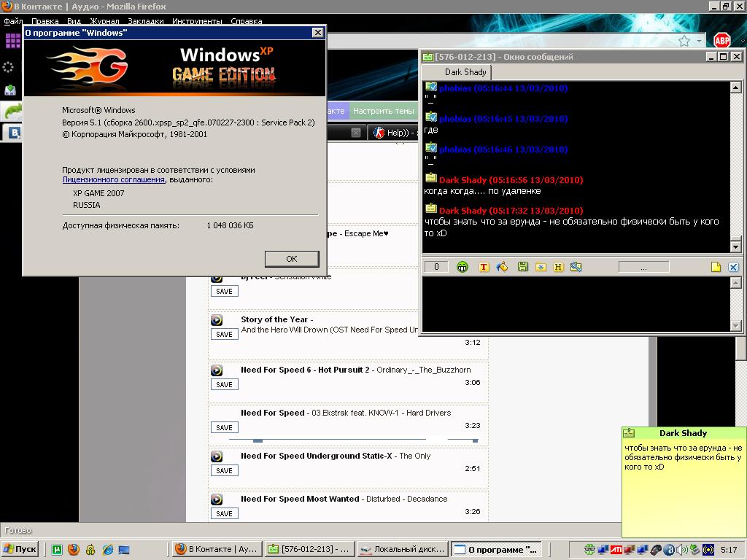Screen dimensions: 747x560
Task: Click the Adblock Plus ABP icon in Firefox
Action: (721, 41)
